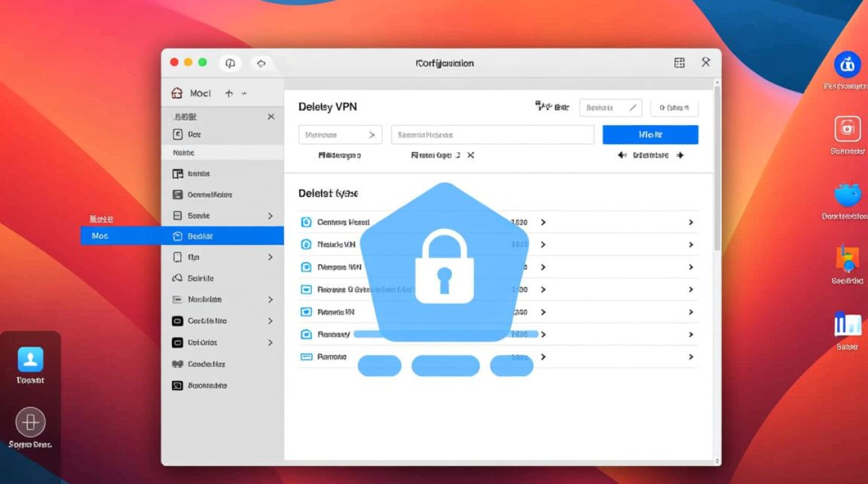Expand the dropdown left of the search field
868x484 pixels.
tap(340, 135)
